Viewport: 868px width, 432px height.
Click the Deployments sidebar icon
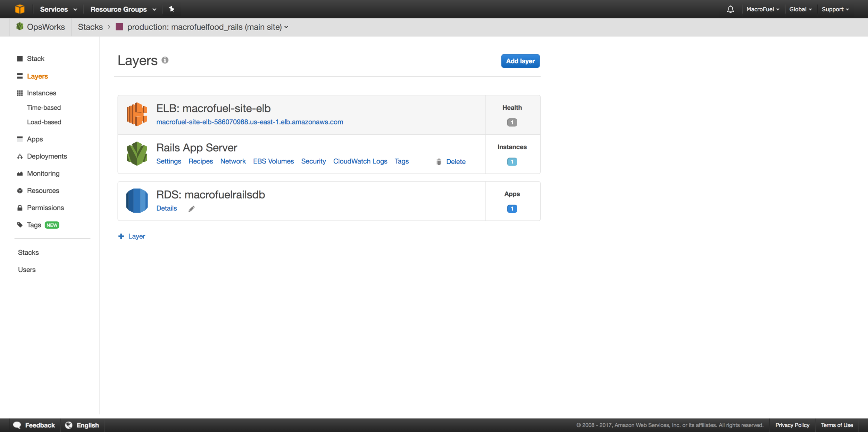[20, 156]
